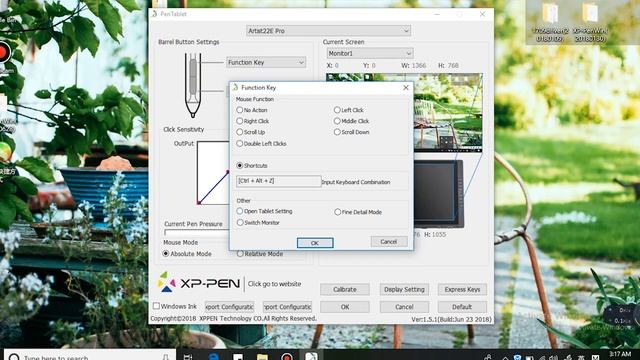Click the PenTablet app icon in taskbar
Screen dimensions: 640x360
pos(311,356)
